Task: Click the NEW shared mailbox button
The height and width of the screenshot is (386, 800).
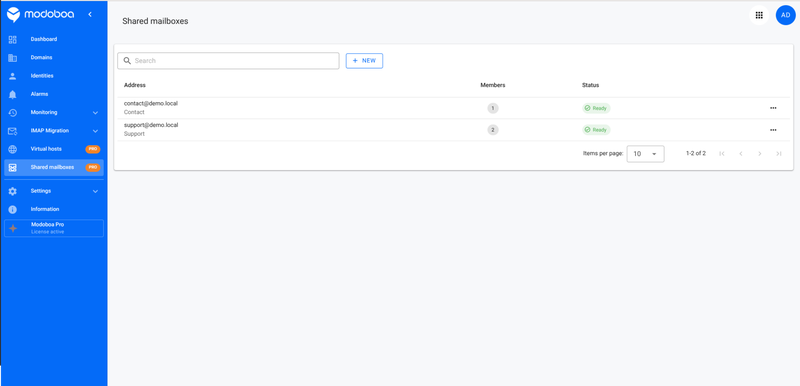Action: 364,61
